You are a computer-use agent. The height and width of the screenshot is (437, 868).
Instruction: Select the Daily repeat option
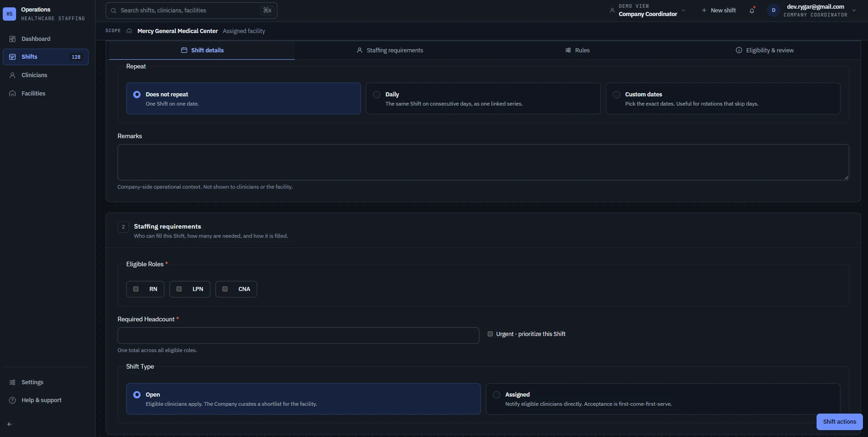(x=483, y=98)
